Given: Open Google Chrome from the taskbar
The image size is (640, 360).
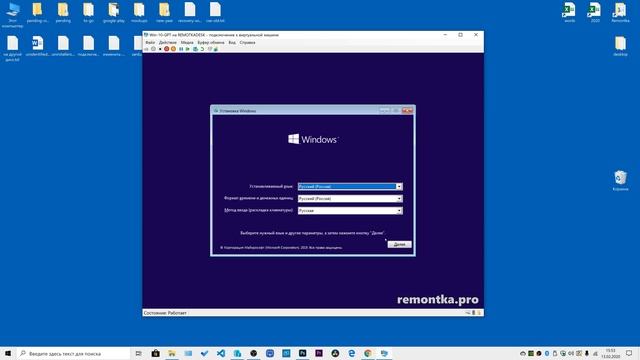Looking at the screenshot, I should coord(368,353).
